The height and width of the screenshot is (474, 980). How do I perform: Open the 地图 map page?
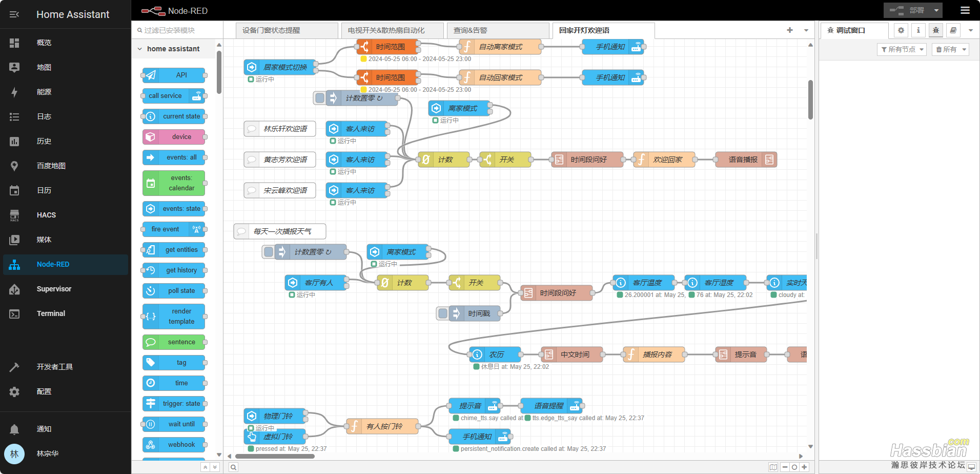(66, 67)
